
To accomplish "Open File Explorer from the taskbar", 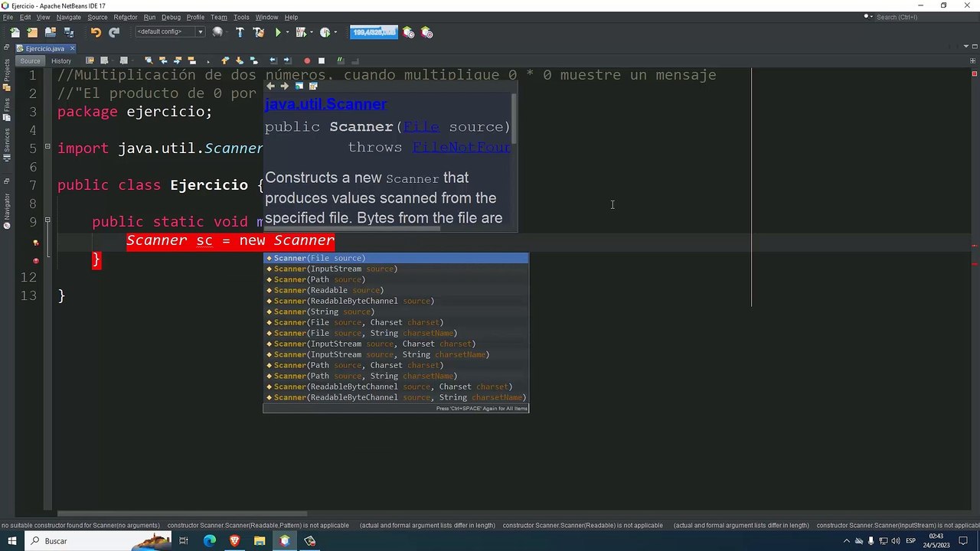I will click(260, 541).
